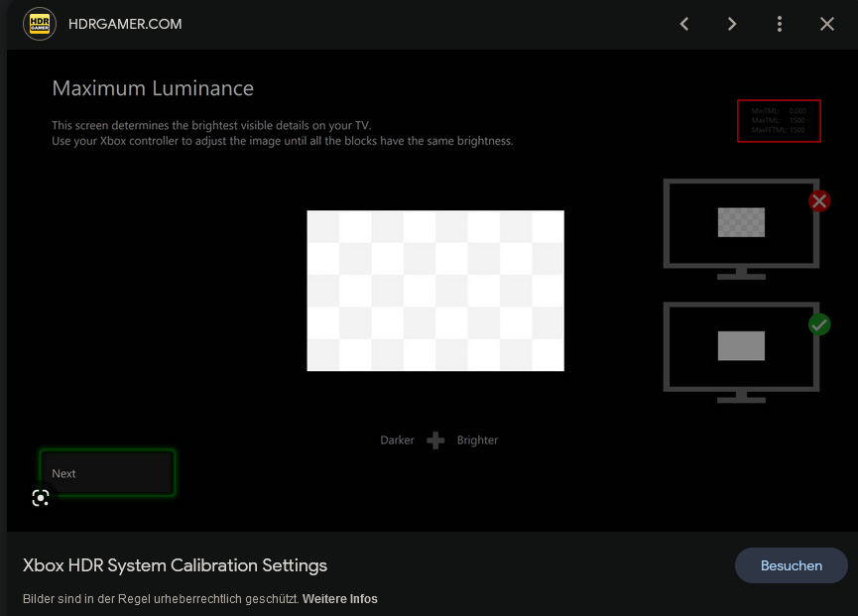Click the lower TV monitor with solid block
This screenshot has width=858, height=616.
(741, 352)
